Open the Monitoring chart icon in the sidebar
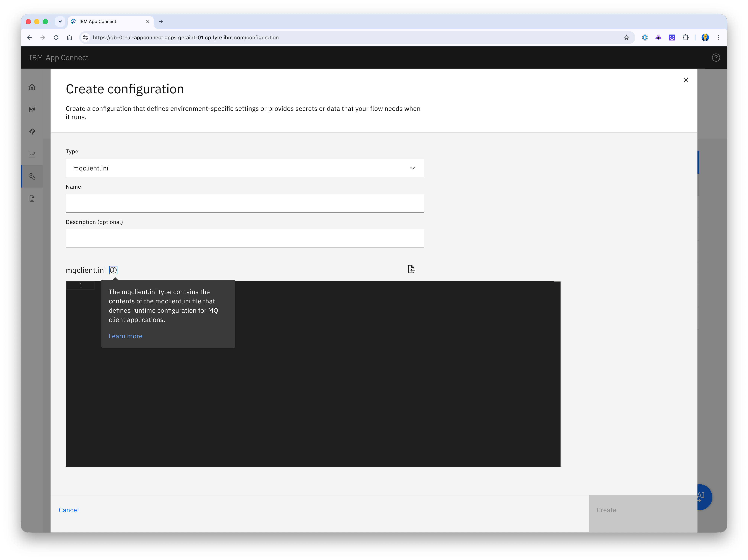The width and height of the screenshot is (748, 560). [32, 154]
